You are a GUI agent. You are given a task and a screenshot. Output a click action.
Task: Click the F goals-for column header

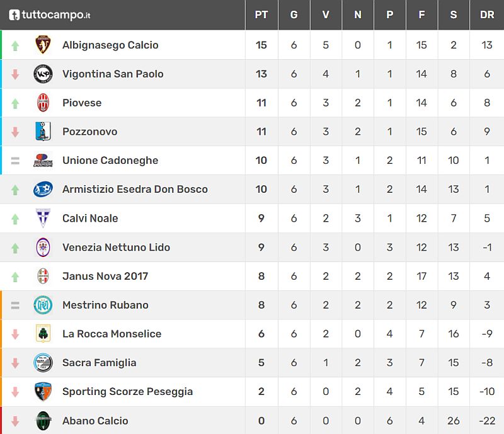[x=421, y=14]
